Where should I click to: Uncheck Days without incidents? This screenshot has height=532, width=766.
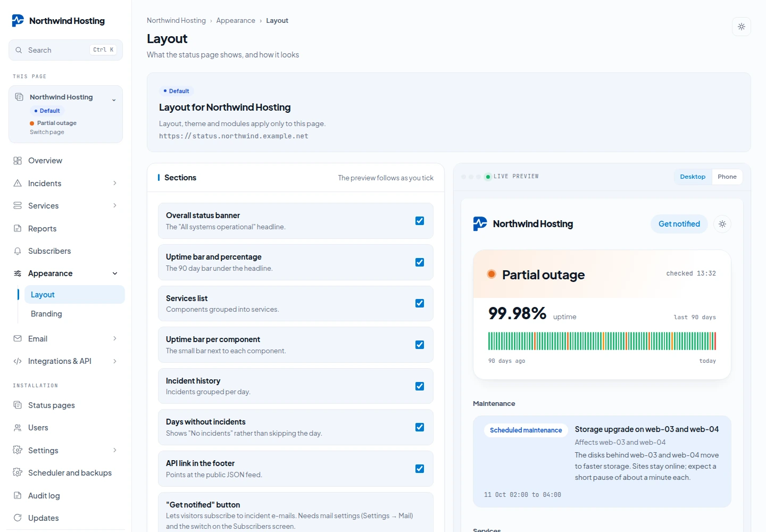click(x=420, y=427)
